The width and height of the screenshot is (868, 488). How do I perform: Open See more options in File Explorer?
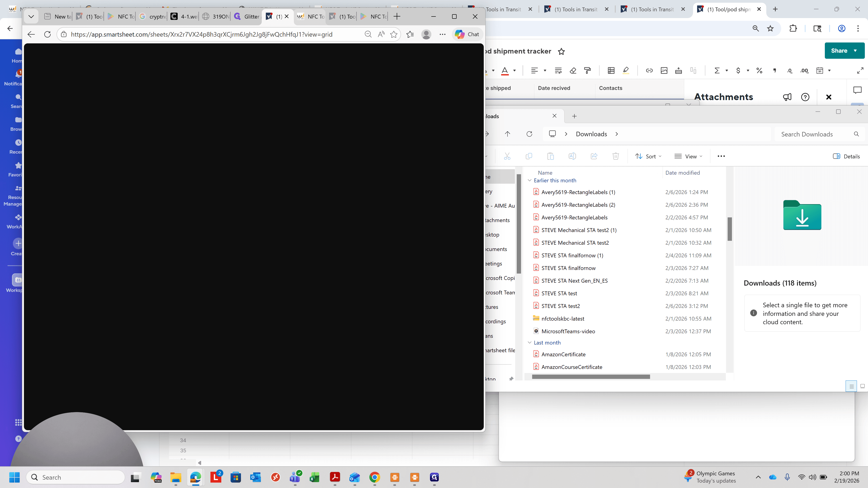tap(721, 156)
